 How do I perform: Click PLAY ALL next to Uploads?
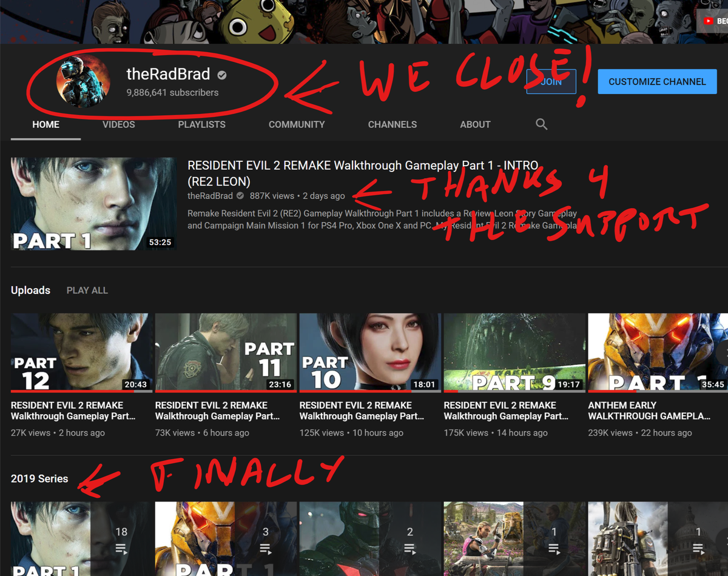(87, 290)
